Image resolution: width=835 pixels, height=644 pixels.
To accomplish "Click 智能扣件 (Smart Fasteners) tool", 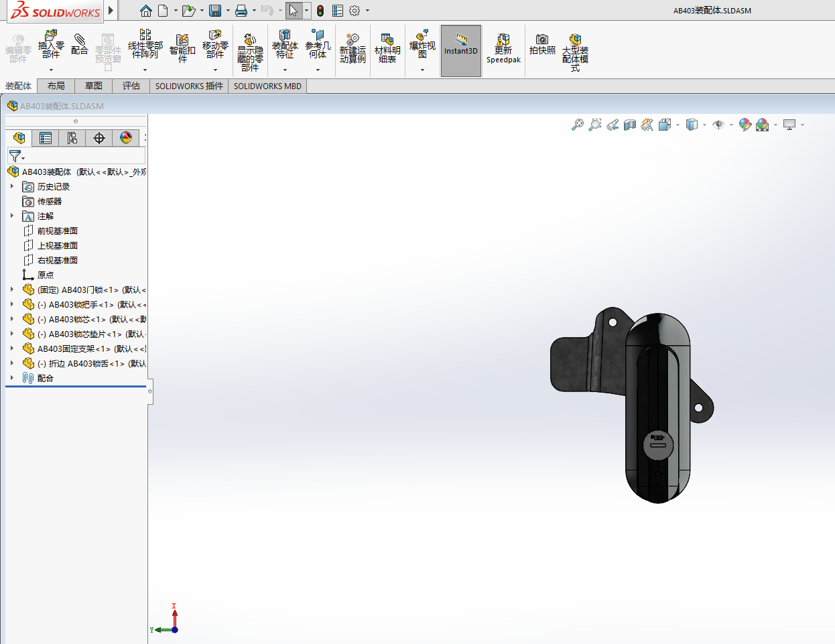I will 182,47.
